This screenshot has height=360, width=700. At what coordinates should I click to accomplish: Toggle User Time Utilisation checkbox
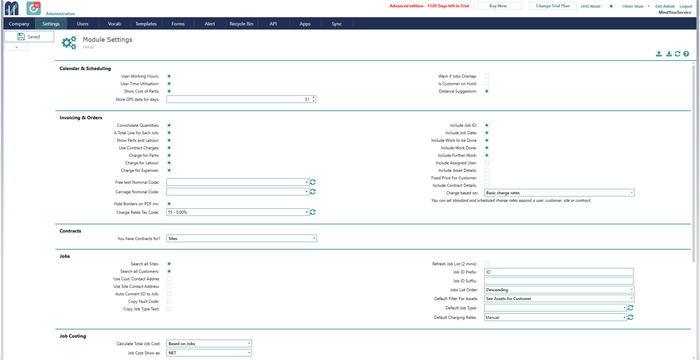click(x=169, y=84)
